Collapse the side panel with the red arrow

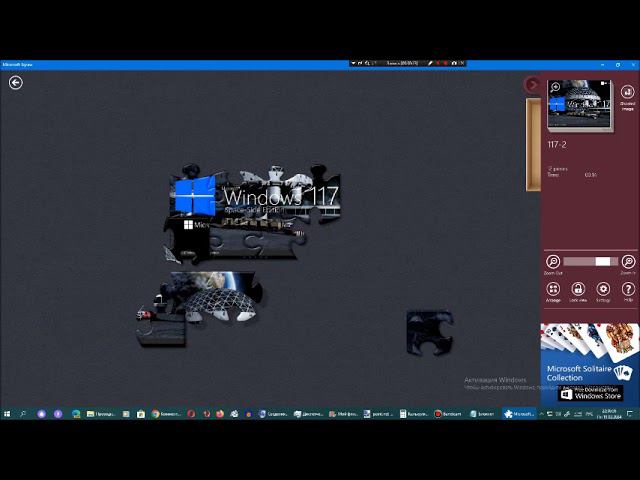coord(532,84)
